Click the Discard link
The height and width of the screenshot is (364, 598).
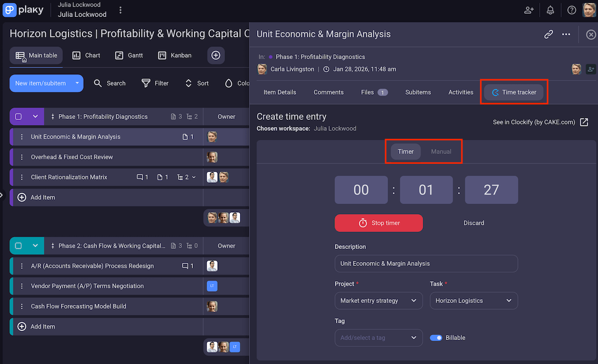(473, 223)
